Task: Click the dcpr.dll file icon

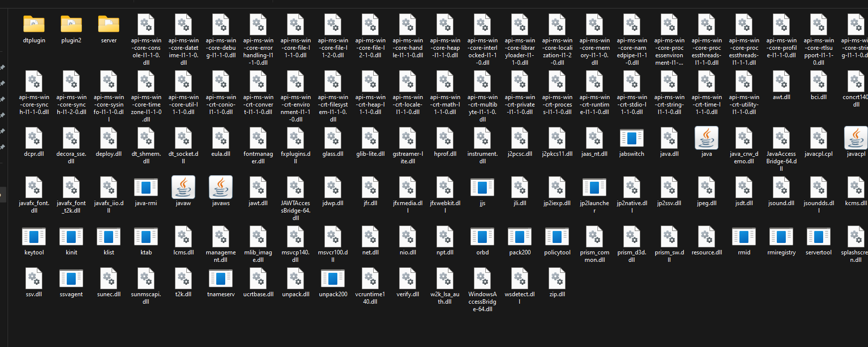Action: tap(34, 138)
